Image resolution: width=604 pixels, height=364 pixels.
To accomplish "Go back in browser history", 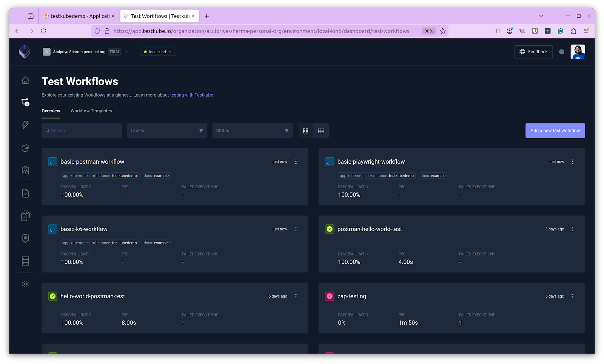I will tap(18, 31).
